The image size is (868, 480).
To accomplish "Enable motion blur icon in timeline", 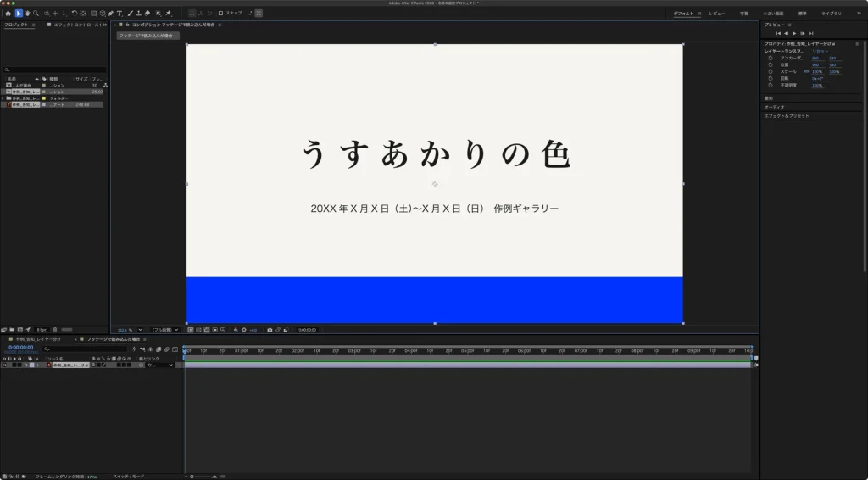I will click(x=167, y=349).
